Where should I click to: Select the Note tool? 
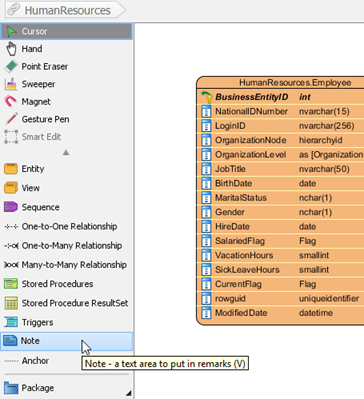pyautogui.click(x=67, y=341)
